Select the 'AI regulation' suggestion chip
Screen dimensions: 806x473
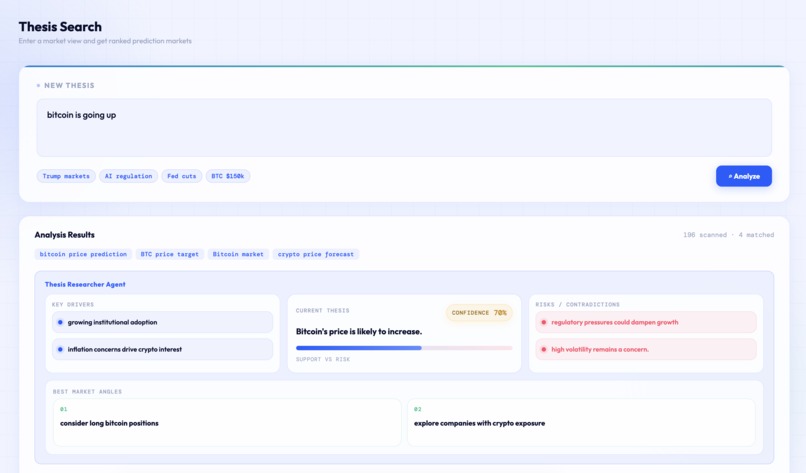(x=129, y=176)
